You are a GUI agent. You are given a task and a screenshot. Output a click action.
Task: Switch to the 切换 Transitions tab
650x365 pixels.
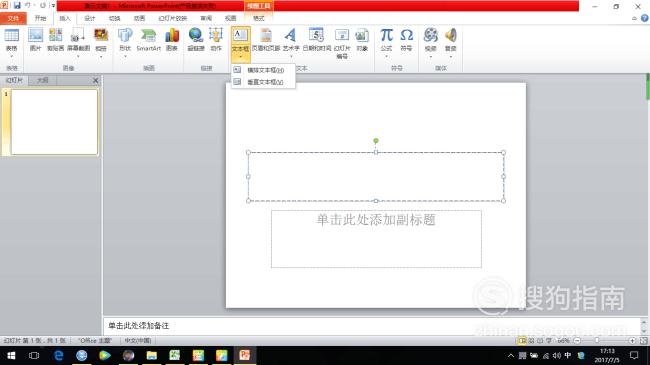[114, 18]
